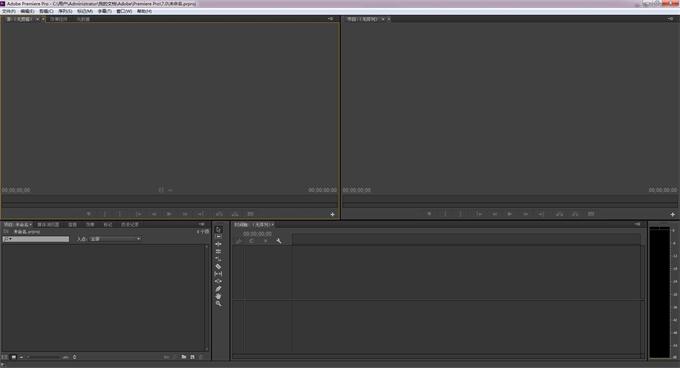The width and height of the screenshot is (680, 368).
Task: Open Timeline panel flyout menu
Action: (637, 225)
